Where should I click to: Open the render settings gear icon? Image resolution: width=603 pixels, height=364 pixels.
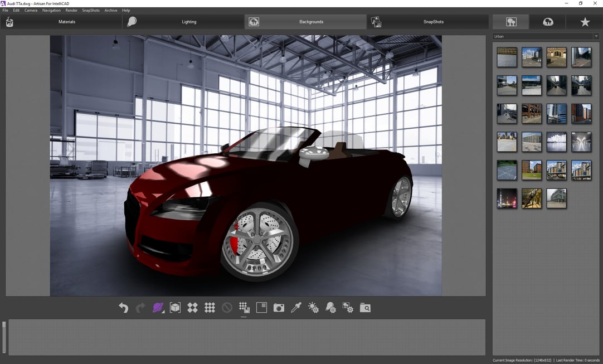coord(313,307)
